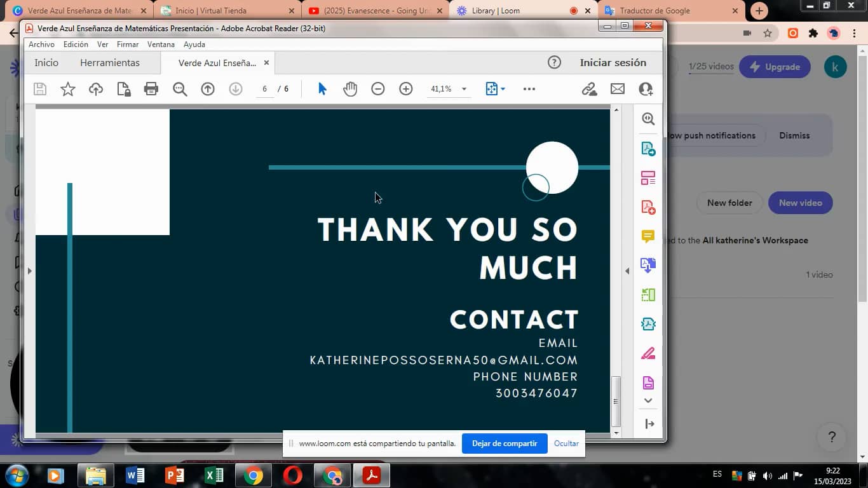Open Fill and Sign pen tool
Viewport: 868px width, 488px height.
point(648,353)
